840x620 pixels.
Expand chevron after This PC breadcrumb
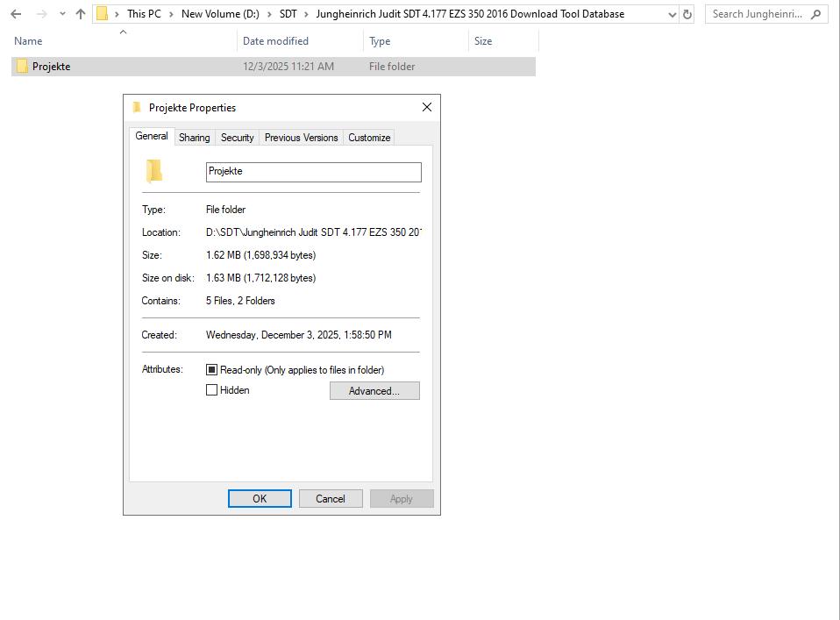pos(171,14)
